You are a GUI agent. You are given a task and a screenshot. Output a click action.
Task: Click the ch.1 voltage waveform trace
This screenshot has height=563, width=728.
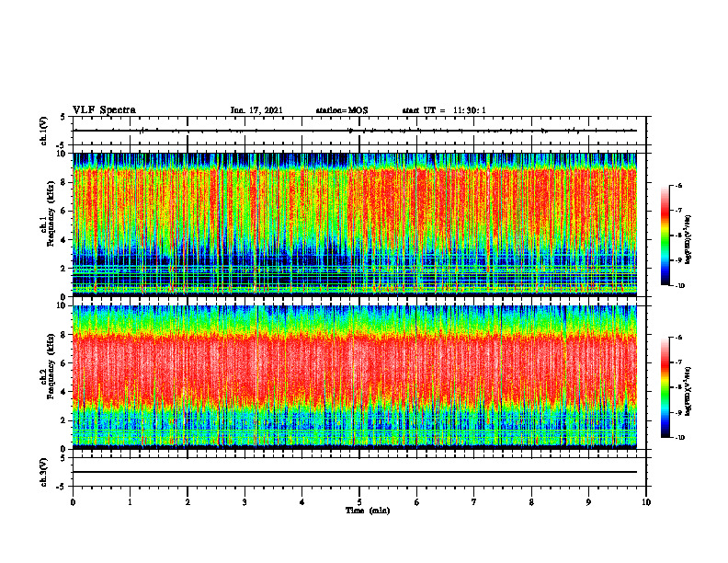pyautogui.click(x=355, y=131)
